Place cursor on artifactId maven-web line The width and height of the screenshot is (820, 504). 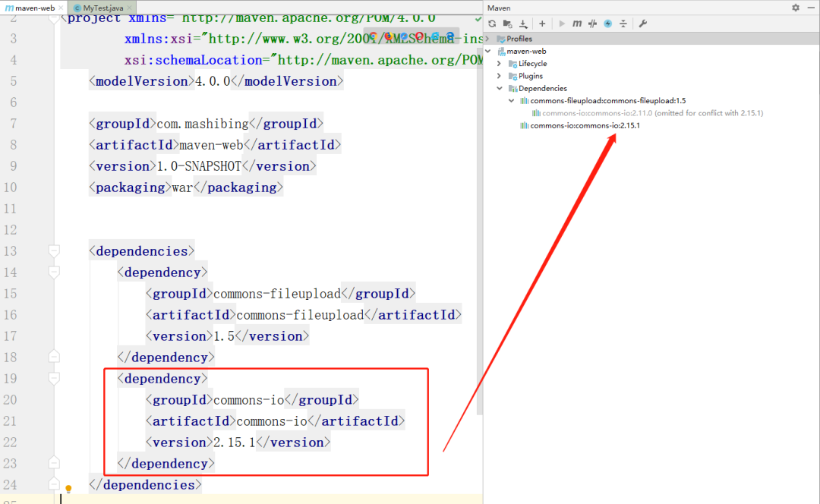[x=215, y=145]
